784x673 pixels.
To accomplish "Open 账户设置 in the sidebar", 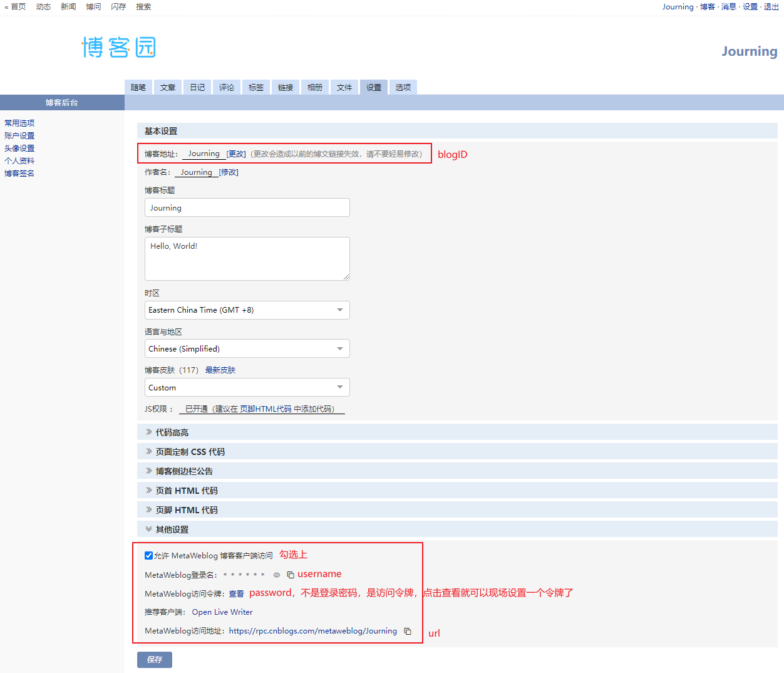I will pyautogui.click(x=19, y=136).
